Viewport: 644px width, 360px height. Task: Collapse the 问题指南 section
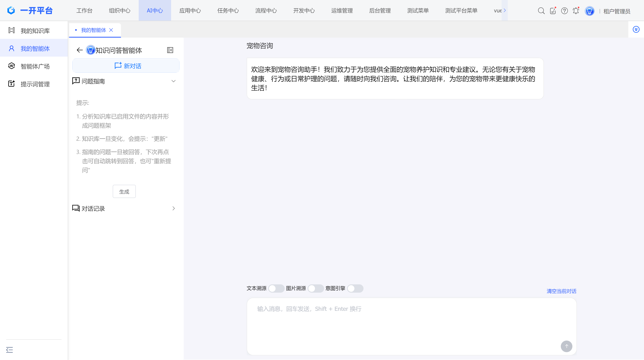pos(174,81)
